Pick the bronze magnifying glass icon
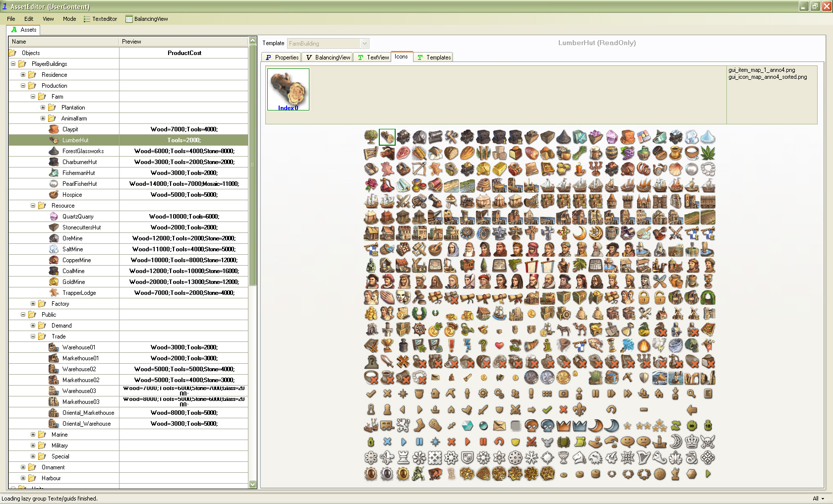The height and width of the screenshot is (504, 833). coord(691,394)
